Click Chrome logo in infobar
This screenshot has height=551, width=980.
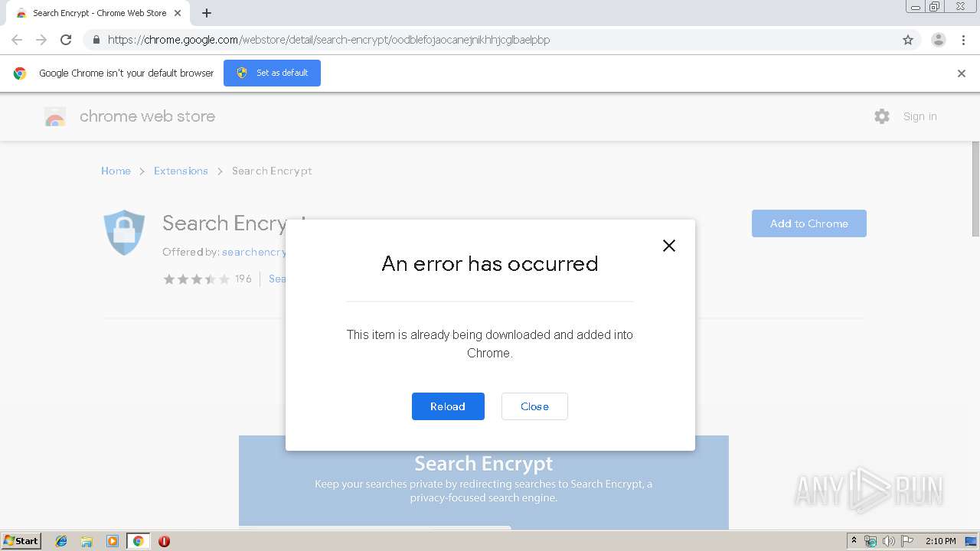[x=20, y=73]
